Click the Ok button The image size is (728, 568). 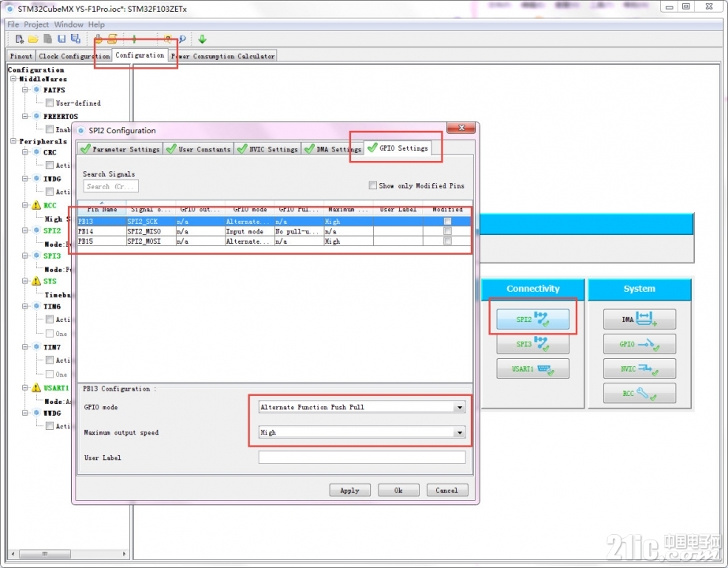398,491
